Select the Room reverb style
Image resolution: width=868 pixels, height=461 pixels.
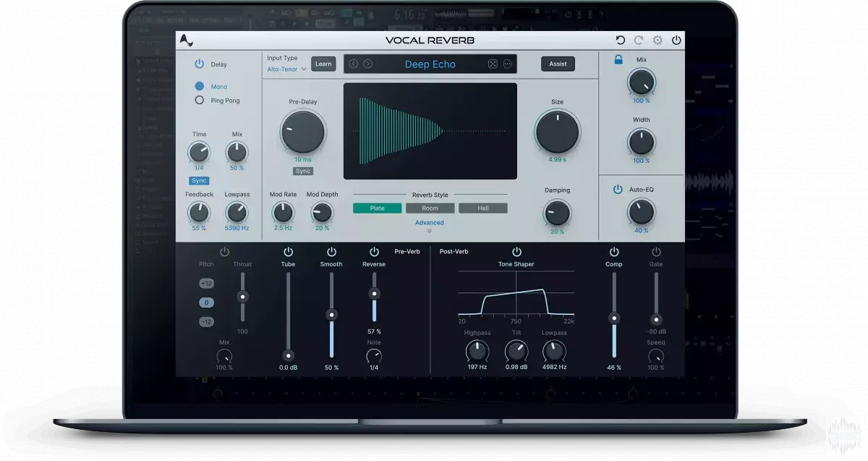pos(430,208)
